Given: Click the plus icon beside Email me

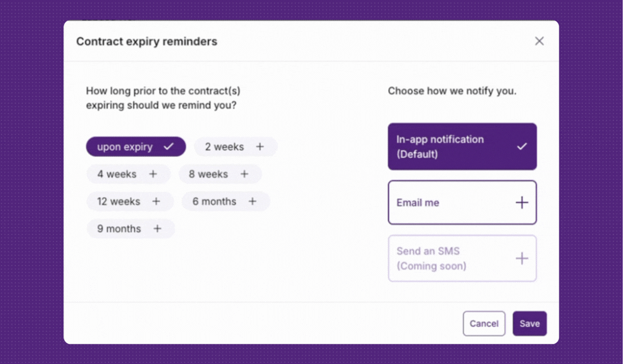Looking at the screenshot, I should coord(522,203).
